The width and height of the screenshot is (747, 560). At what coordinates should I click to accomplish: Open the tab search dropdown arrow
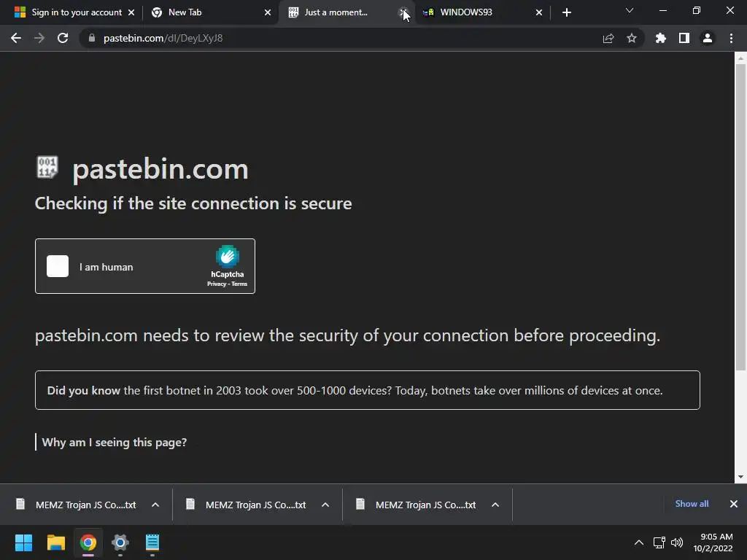[630, 10]
